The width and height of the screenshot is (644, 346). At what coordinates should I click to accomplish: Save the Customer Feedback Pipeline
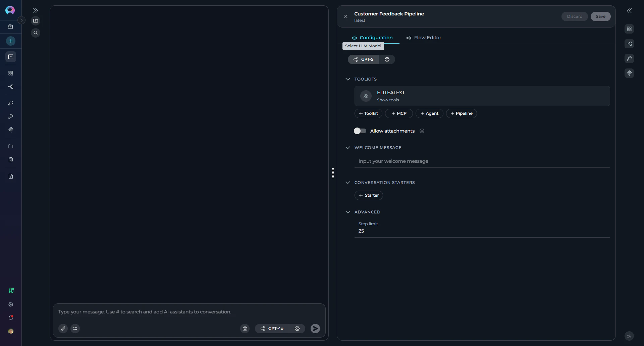(x=600, y=16)
